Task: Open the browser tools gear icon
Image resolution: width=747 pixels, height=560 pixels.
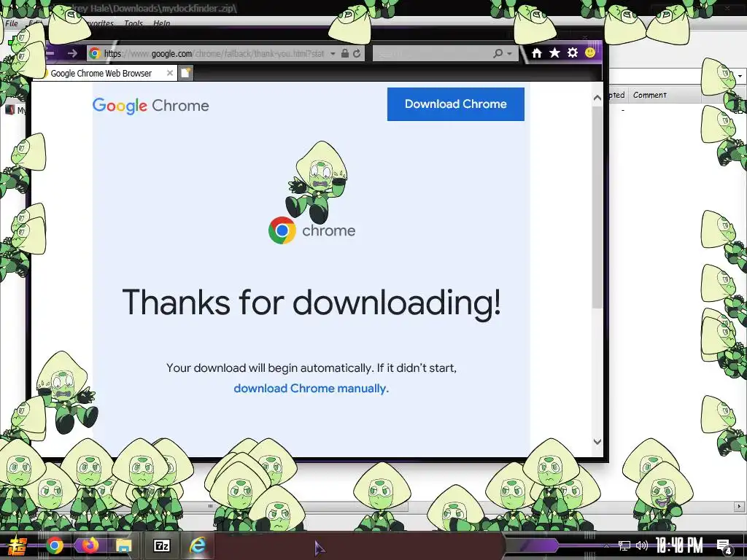Action: pos(573,52)
